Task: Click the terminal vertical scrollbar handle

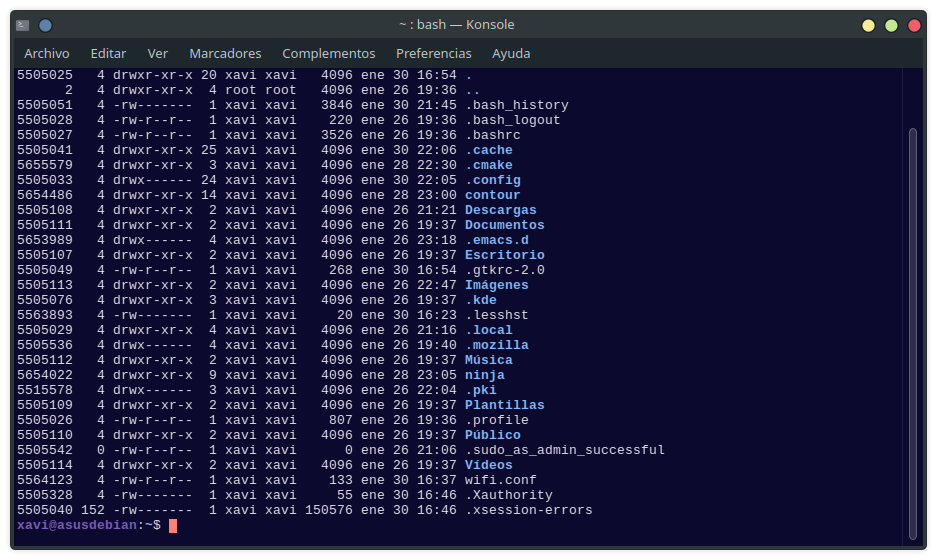Action: 912,333
